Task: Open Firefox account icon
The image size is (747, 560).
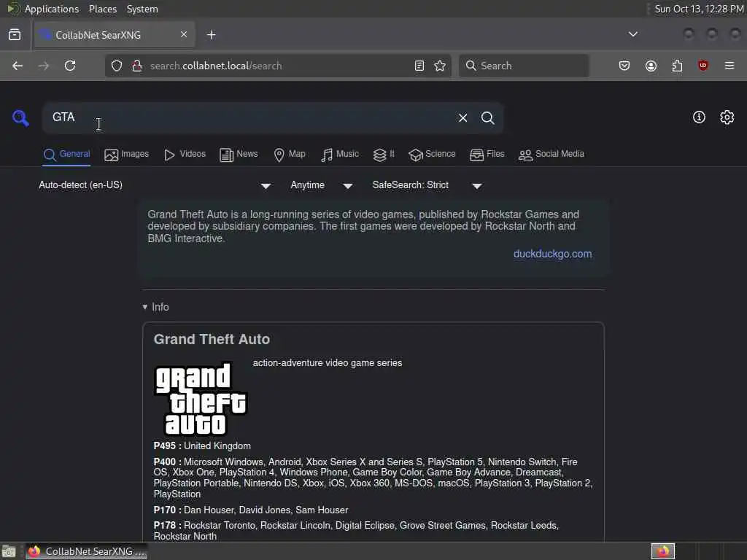Action: pyautogui.click(x=651, y=66)
